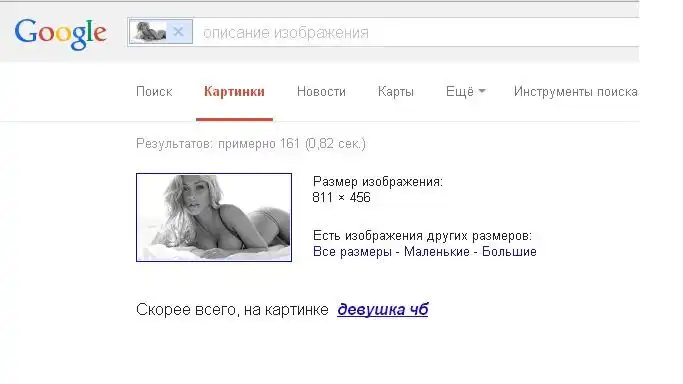Click the arrow beside Ещё

(482, 91)
